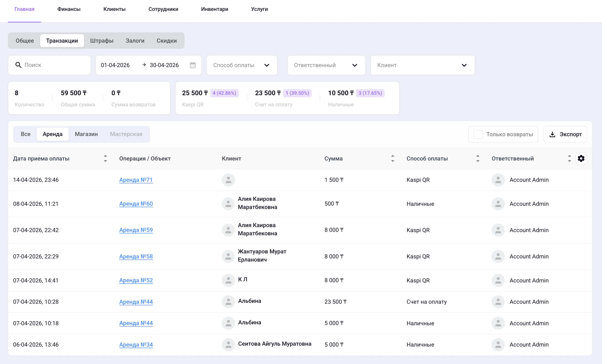The width and height of the screenshot is (602, 364).
Task: Select the Все transactions filter
Action: click(25, 134)
